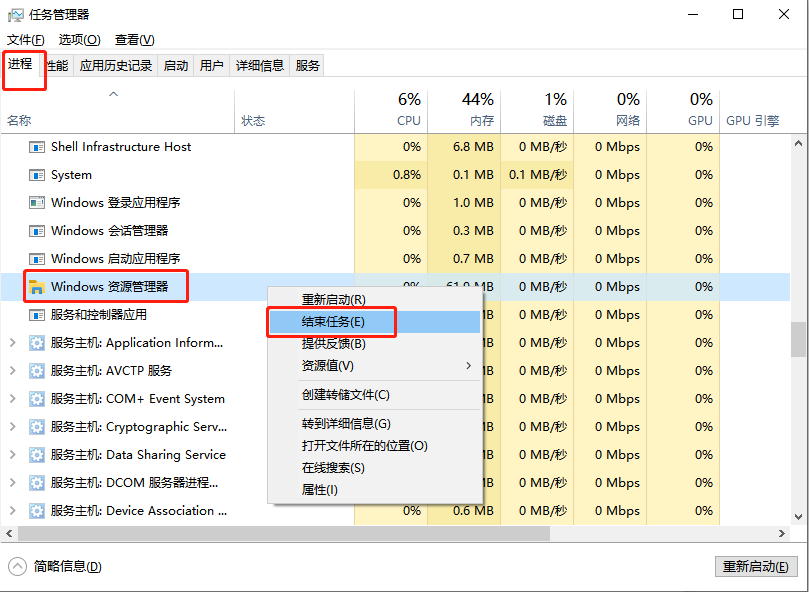Expand 服务主机: DCOM 服务器进程 row
Image resolution: width=809 pixels, height=592 pixels.
(x=13, y=483)
